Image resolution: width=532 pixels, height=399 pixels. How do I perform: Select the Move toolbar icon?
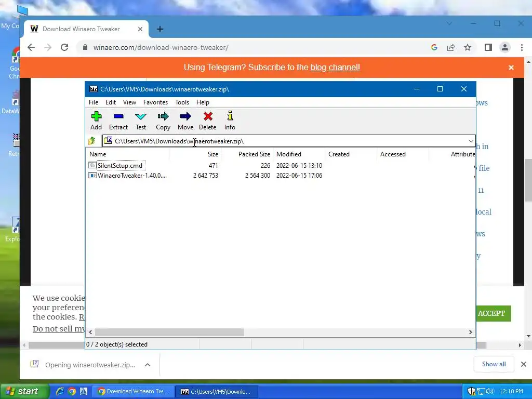[185, 121]
